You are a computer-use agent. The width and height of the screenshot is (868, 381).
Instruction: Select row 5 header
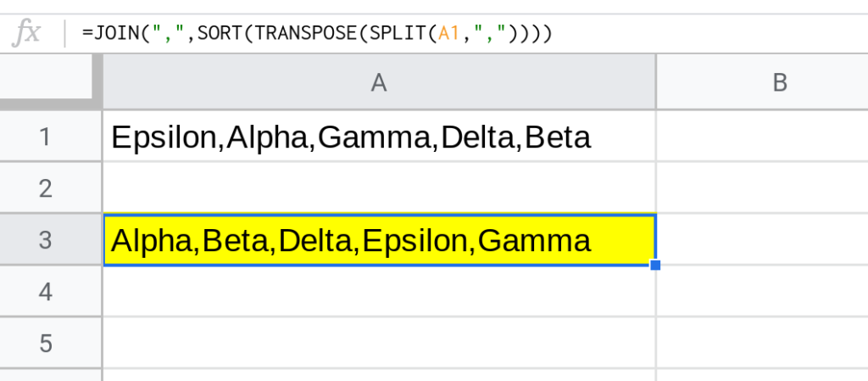[x=46, y=343]
